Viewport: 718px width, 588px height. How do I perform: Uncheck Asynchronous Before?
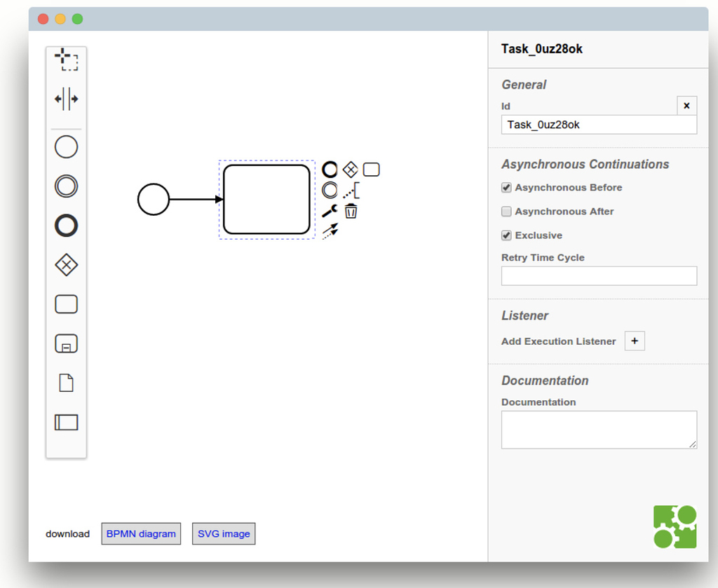tap(506, 187)
